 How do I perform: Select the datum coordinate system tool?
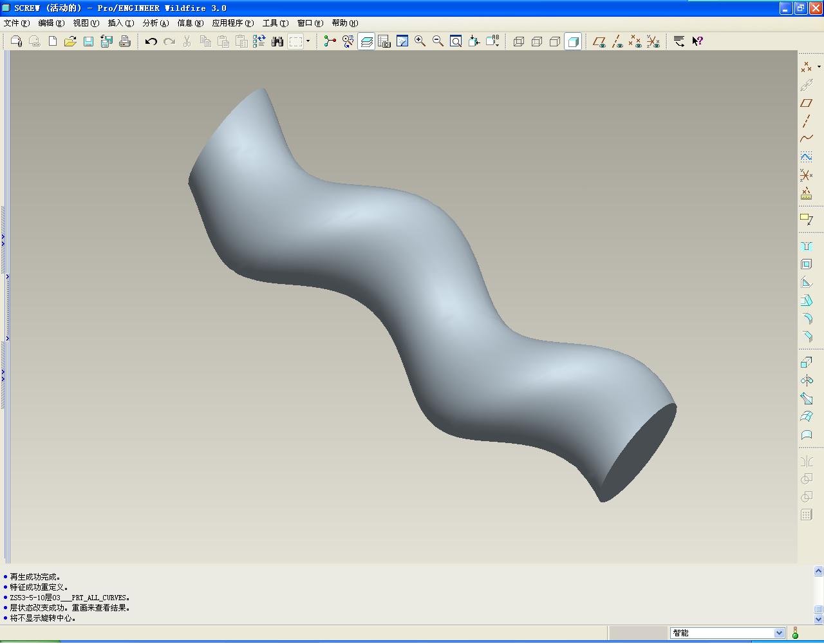coord(806,175)
